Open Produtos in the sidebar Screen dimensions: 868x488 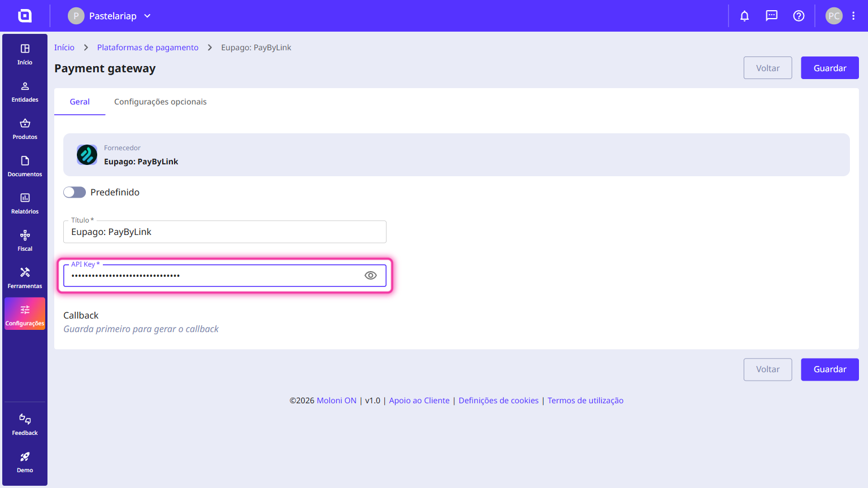(x=25, y=129)
